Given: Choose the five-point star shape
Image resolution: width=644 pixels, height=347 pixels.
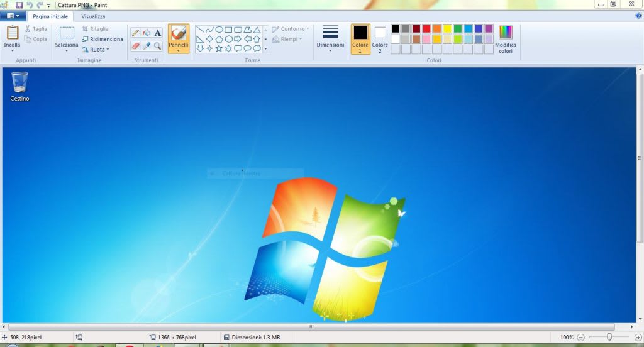Looking at the screenshot, I should click(x=219, y=48).
